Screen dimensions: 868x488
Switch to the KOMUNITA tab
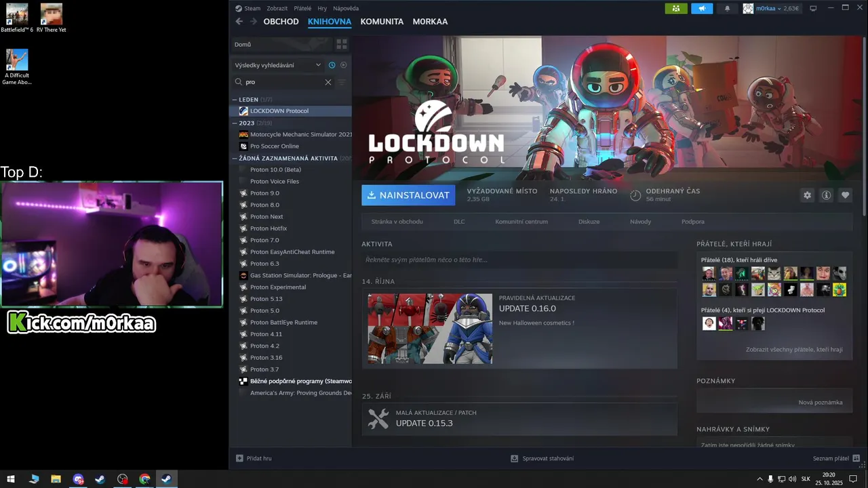coord(382,22)
